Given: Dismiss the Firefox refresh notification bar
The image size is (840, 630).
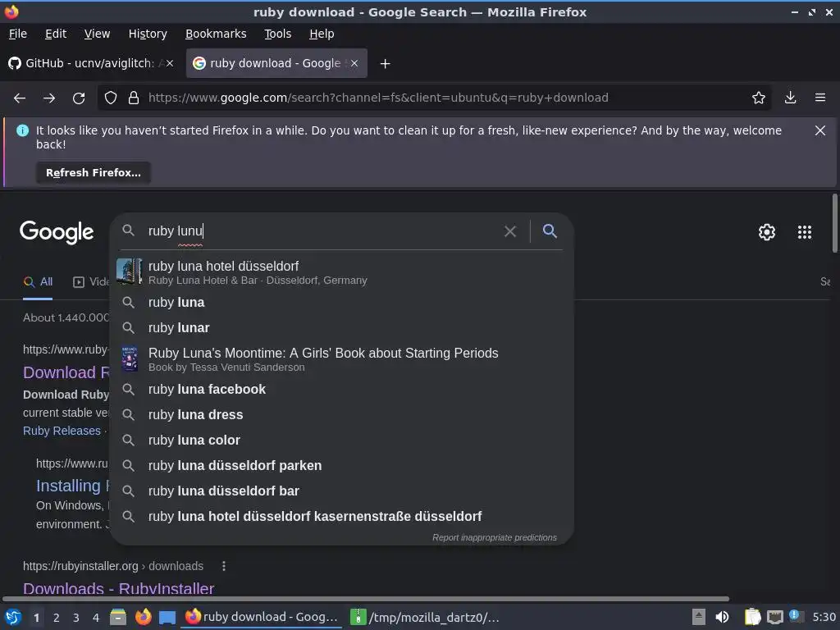Looking at the screenshot, I should coord(819,130).
